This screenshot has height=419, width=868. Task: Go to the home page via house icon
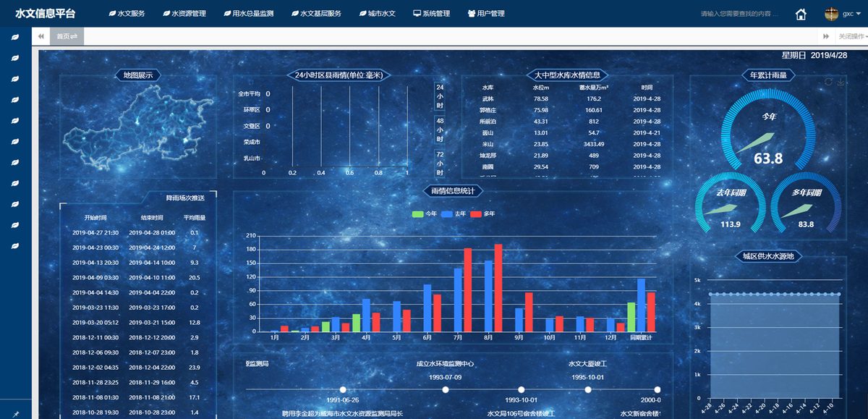tap(801, 14)
